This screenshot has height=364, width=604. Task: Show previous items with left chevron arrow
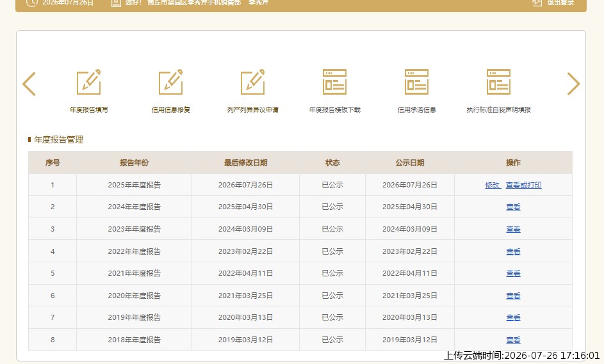[29, 84]
